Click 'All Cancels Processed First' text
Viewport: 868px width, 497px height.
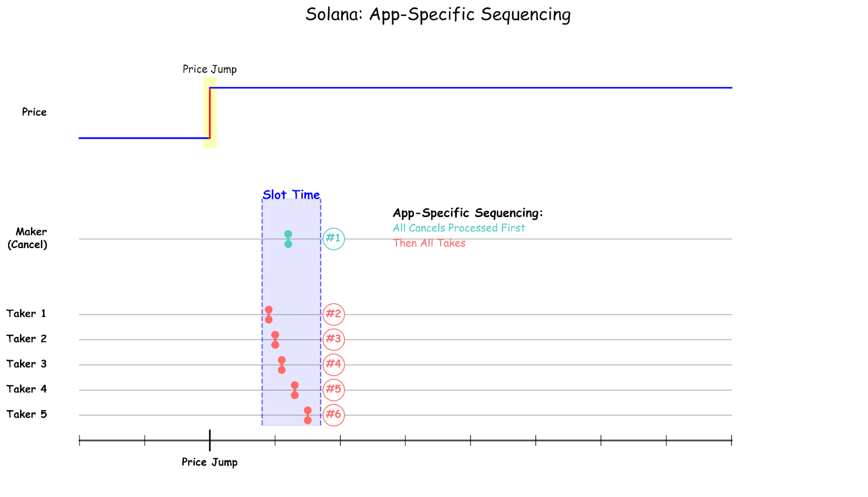click(x=459, y=228)
